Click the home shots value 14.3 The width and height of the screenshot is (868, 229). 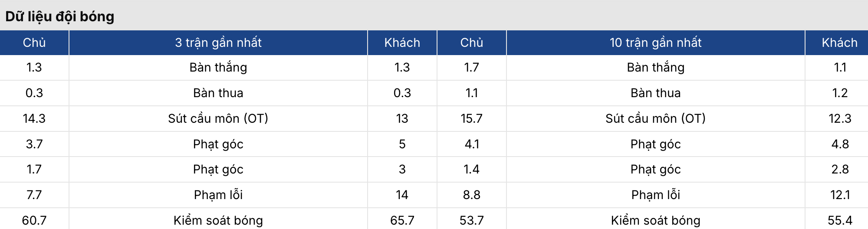tap(34, 118)
